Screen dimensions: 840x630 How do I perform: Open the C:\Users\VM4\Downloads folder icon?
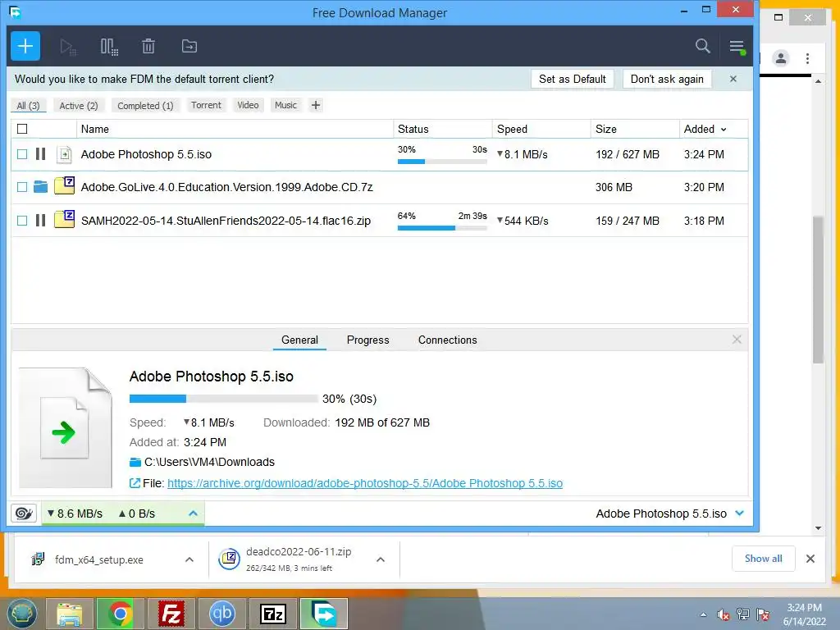tap(135, 463)
